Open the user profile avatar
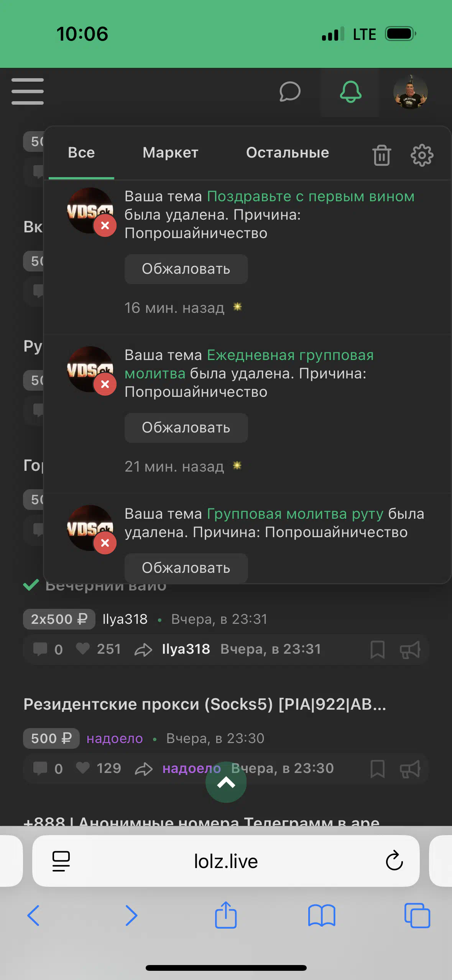 (x=410, y=92)
